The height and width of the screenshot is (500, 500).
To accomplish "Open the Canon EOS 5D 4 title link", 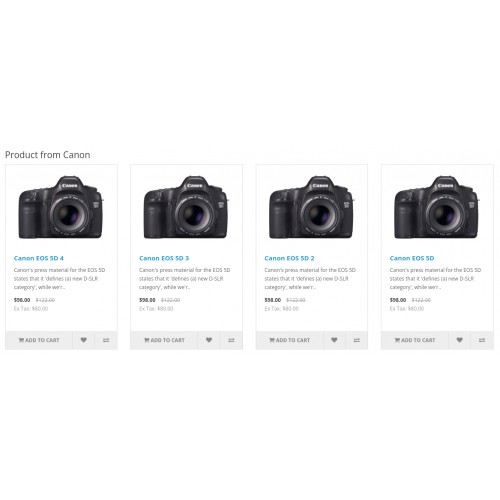I will tap(39, 258).
